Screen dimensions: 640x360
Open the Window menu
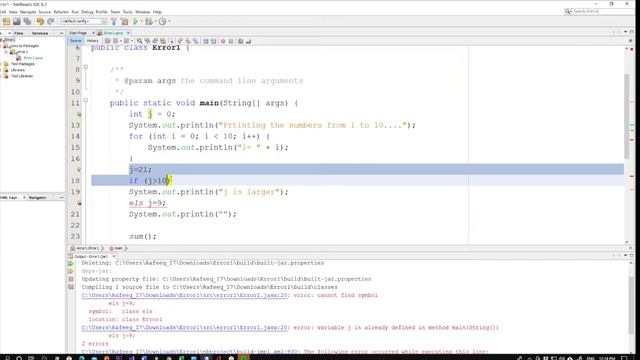[142, 12]
